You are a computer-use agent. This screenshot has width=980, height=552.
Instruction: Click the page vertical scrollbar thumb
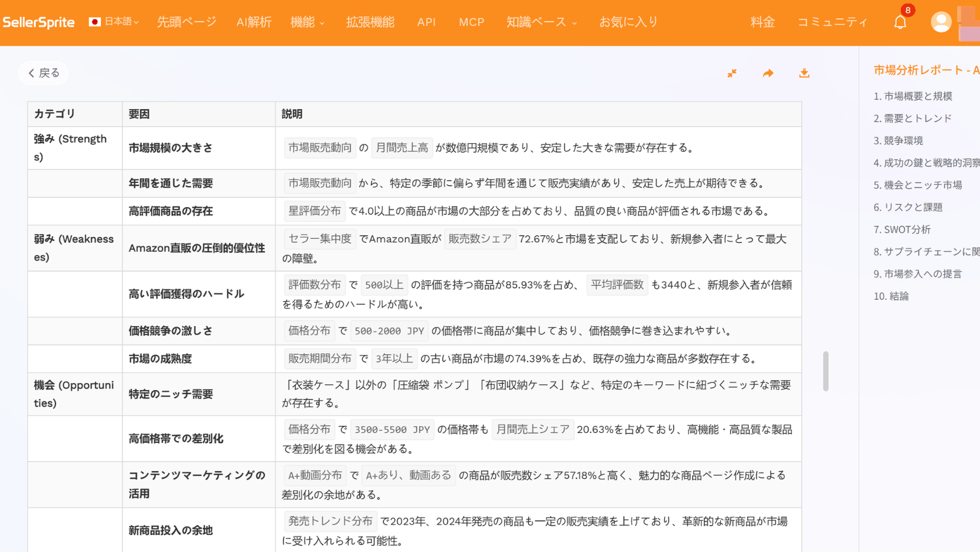tap(825, 371)
